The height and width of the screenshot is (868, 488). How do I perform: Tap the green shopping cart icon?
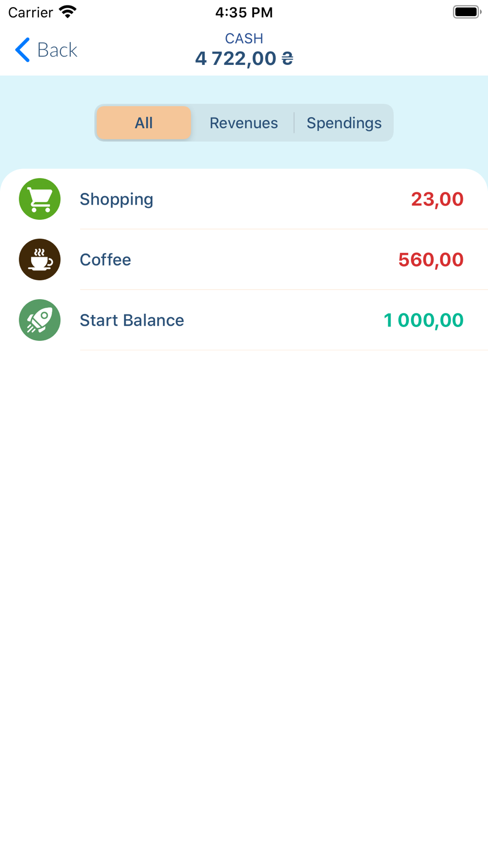click(x=40, y=199)
